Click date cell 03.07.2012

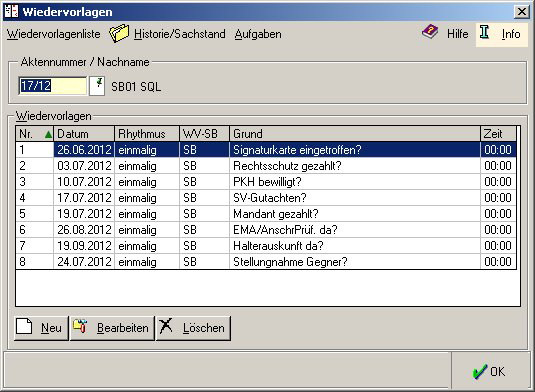(84, 166)
